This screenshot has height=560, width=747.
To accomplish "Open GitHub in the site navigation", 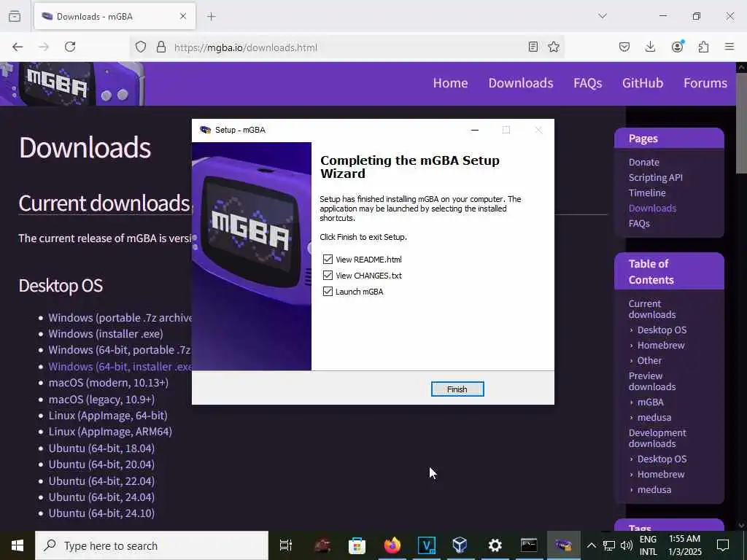I will click(x=642, y=83).
